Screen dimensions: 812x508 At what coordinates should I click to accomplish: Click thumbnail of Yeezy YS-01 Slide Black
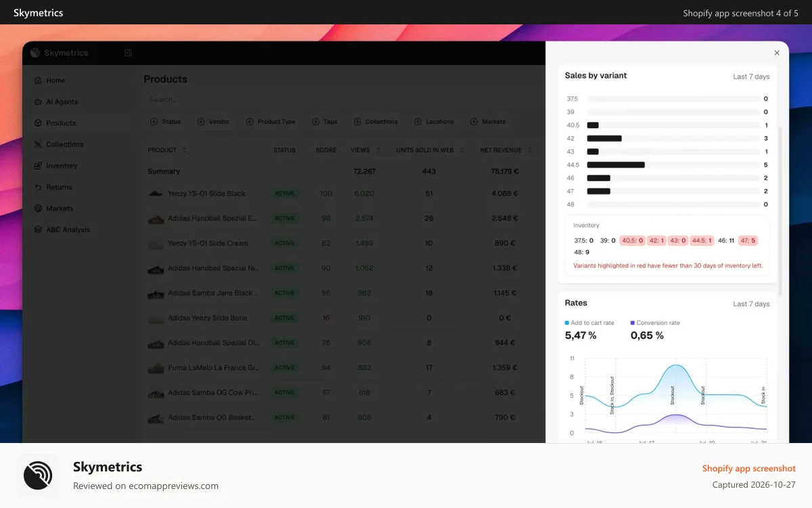click(156, 194)
